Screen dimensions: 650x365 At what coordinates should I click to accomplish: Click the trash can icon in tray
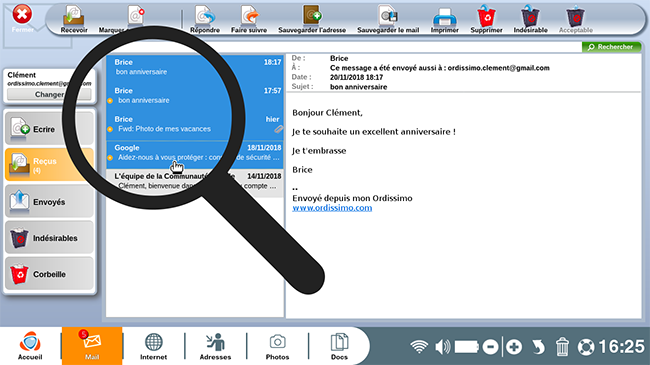pyautogui.click(x=562, y=347)
